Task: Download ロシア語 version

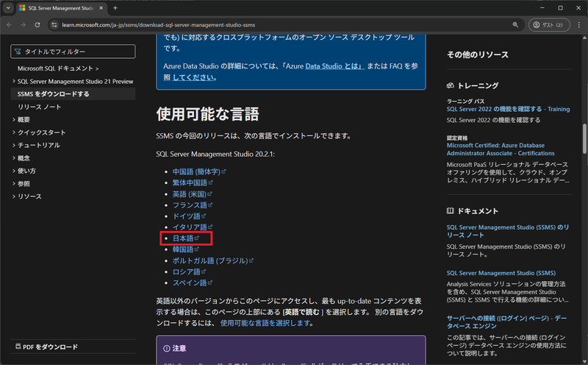Action: [x=189, y=272]
